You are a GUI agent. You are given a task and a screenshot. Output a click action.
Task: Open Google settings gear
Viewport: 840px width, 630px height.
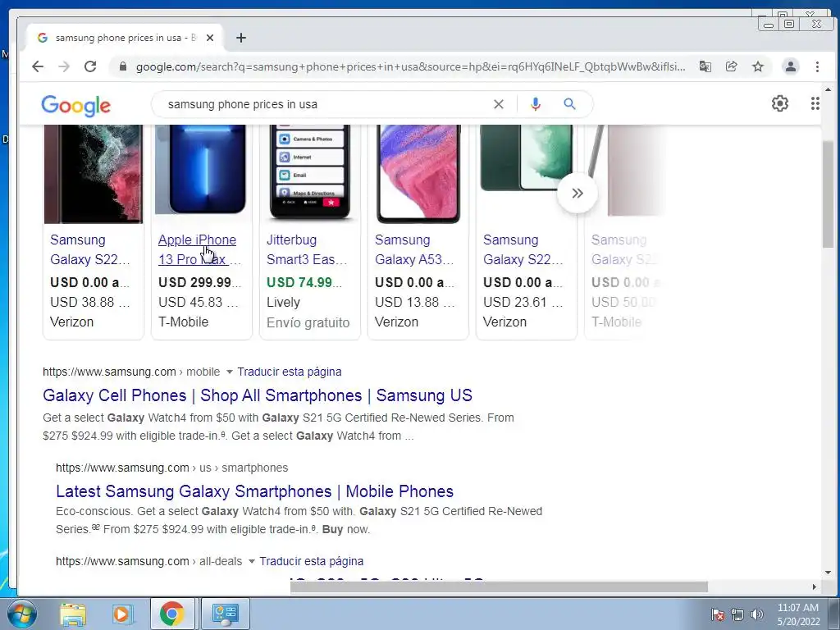780,103
